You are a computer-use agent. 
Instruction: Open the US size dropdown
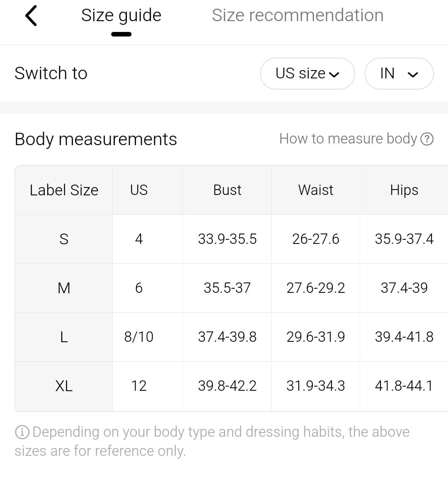(x=307, y=73)
